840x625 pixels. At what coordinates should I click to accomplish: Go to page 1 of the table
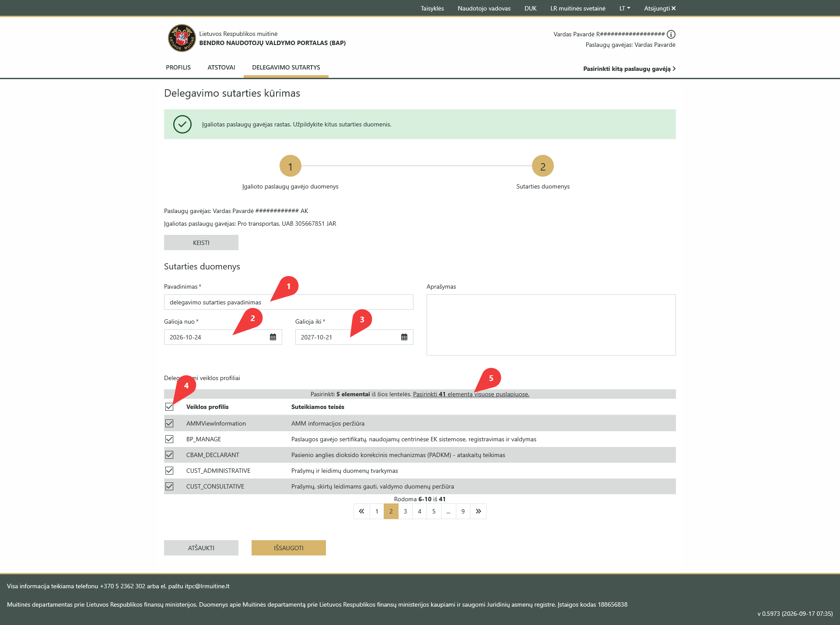[377, 511]
